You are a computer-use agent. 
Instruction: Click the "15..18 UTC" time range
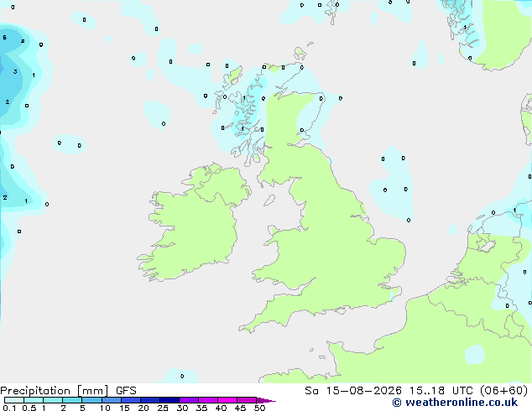tap(441, 391)
